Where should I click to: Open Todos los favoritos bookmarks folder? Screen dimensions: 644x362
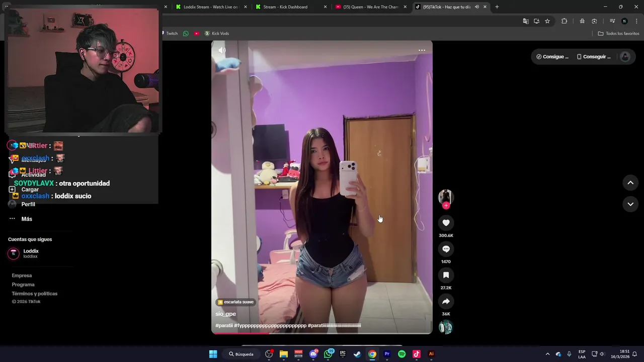[618, 34]
